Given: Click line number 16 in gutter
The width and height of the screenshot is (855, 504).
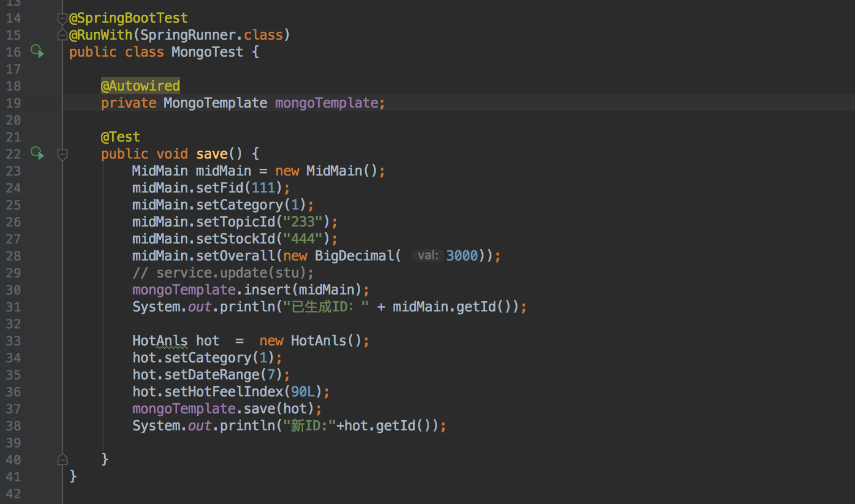Looking at the screenshot, I should [13, 52].
